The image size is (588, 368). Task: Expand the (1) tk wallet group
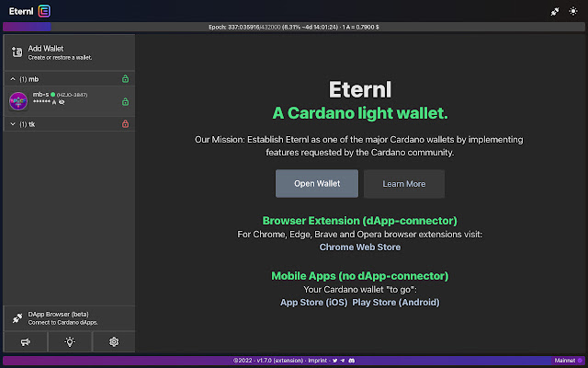click(x=12, y=123)
